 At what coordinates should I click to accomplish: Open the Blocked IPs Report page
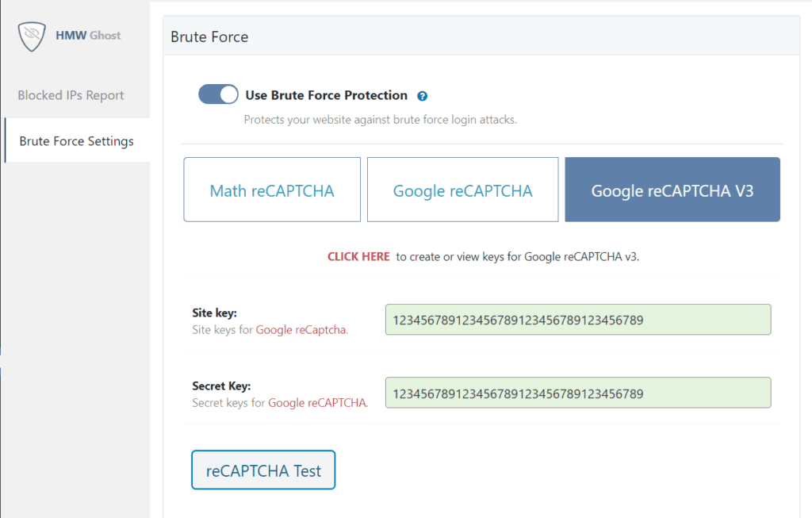71,95
